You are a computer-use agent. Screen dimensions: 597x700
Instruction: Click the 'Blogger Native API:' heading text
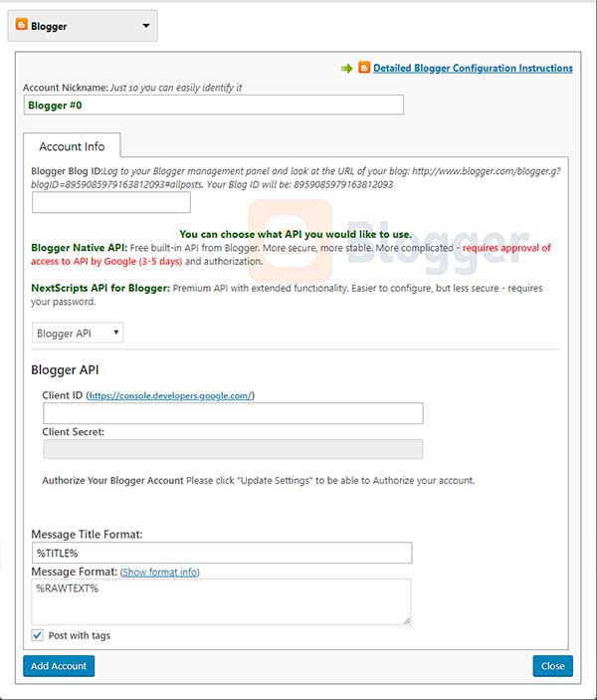[80, 248]
